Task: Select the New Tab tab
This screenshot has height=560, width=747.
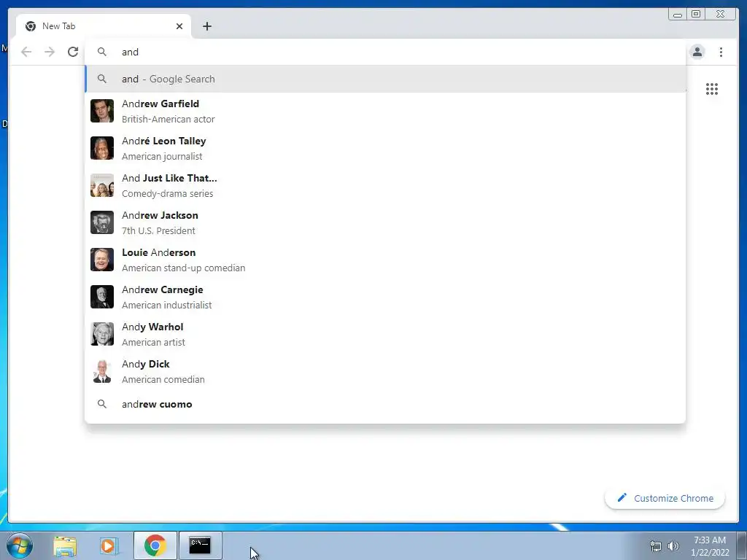Action: click(104, 26)
